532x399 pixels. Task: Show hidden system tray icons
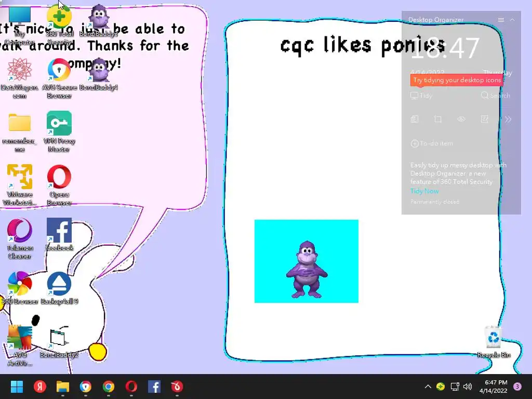pyautogui.click(x=428, y=387)
